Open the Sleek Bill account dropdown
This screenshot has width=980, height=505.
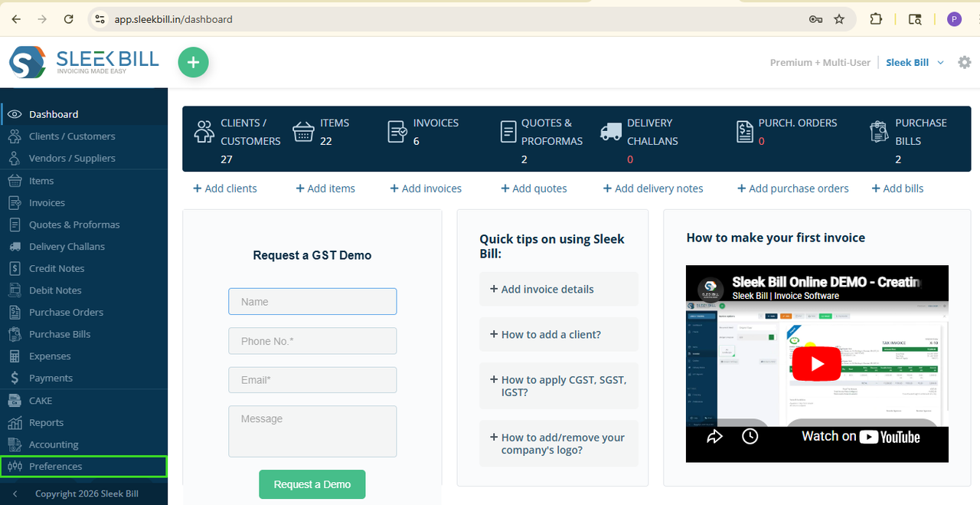coord(915,63)
